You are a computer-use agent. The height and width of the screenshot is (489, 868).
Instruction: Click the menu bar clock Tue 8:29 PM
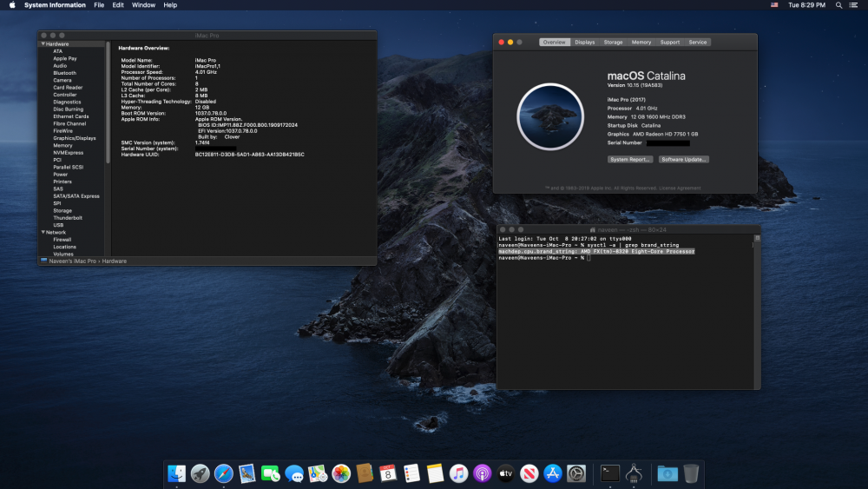pos(806,5)
